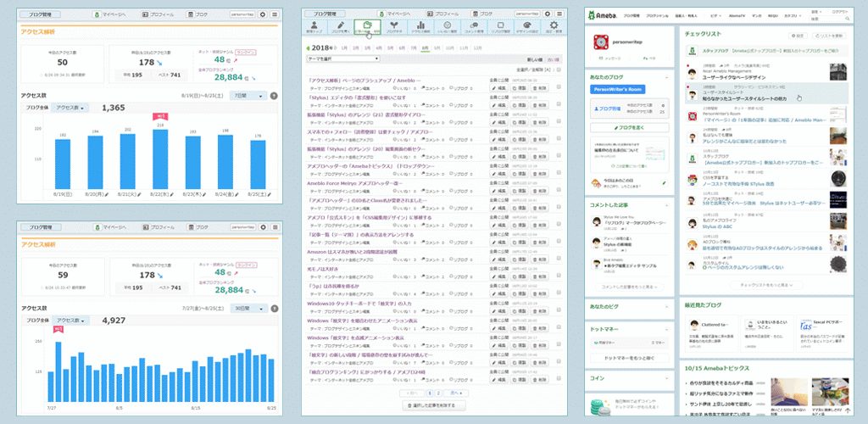
Task: Click the ブログを書く pencil toolbar icon
Action: coord(340,28)
